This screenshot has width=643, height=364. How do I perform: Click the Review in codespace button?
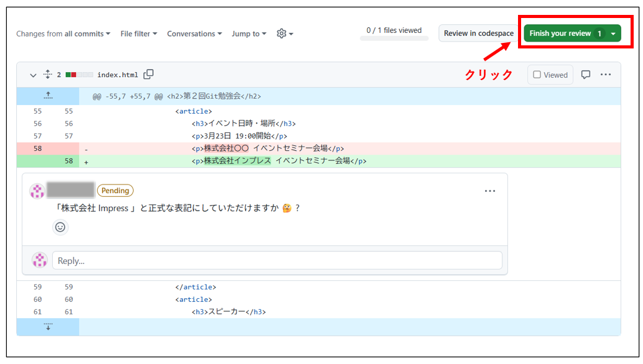click(x=479, y=34)
